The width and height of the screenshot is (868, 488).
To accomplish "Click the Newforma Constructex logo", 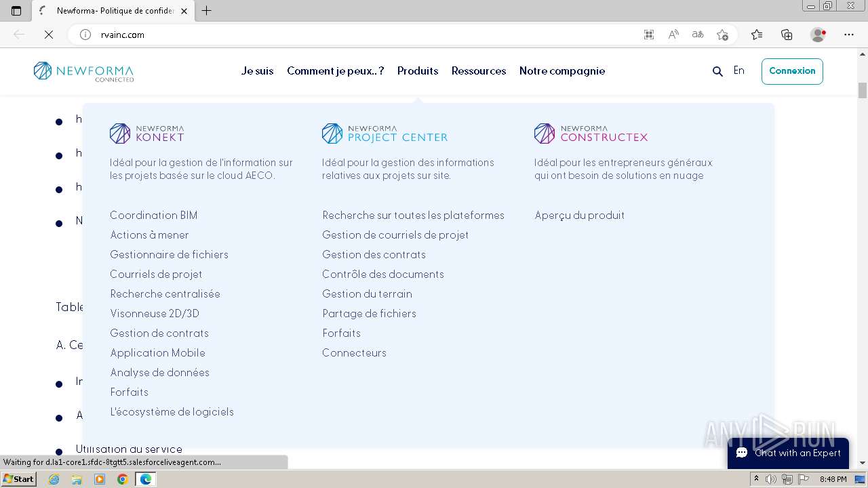I will (x=591, y=134).
